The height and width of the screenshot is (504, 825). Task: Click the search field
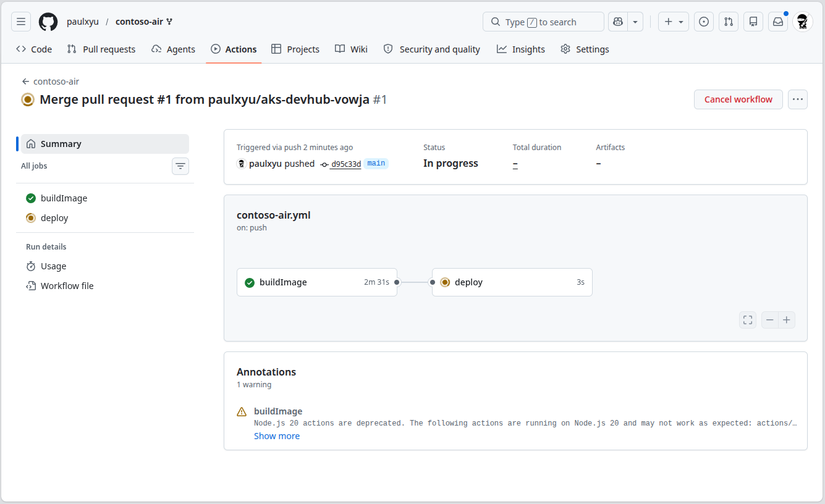[x=543, y=22]
